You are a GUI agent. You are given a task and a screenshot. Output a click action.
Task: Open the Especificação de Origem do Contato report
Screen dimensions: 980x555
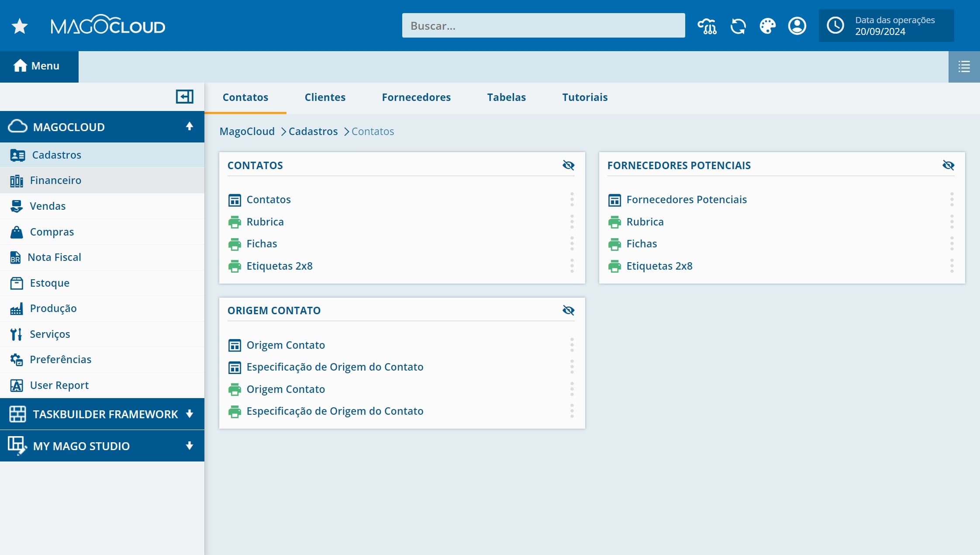point(335,411)
